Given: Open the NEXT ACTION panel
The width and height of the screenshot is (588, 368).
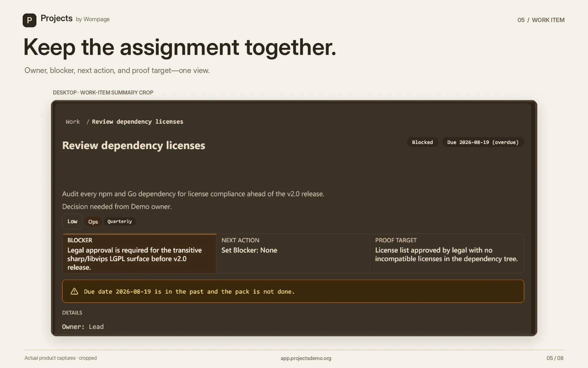Looking at the screenshot, I should [x=293, y=253].
